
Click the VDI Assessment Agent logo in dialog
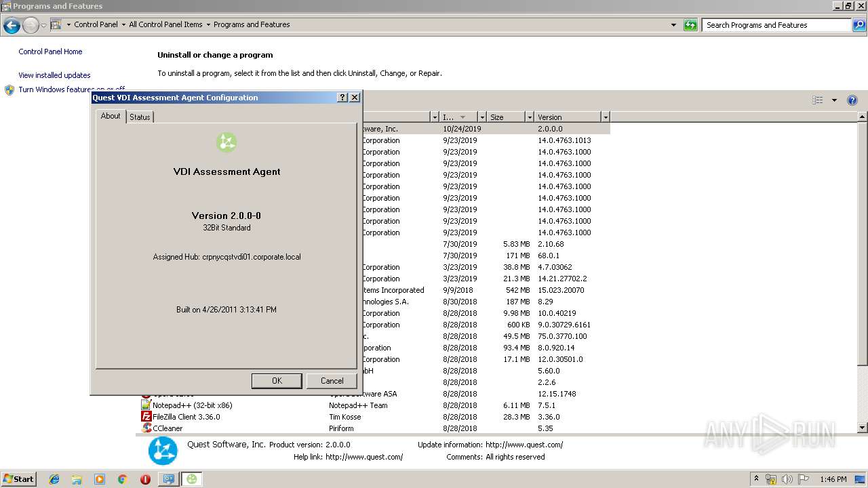(x=226, y=142)
